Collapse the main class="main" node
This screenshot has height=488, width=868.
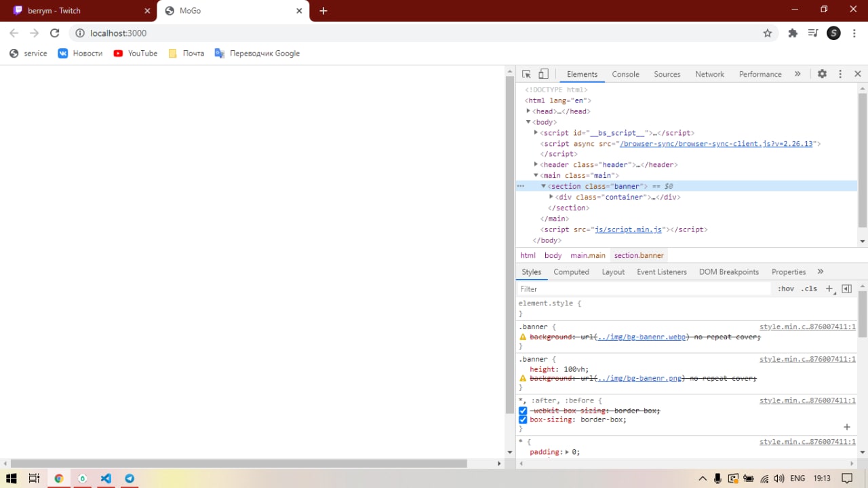[x=536, y=175]
